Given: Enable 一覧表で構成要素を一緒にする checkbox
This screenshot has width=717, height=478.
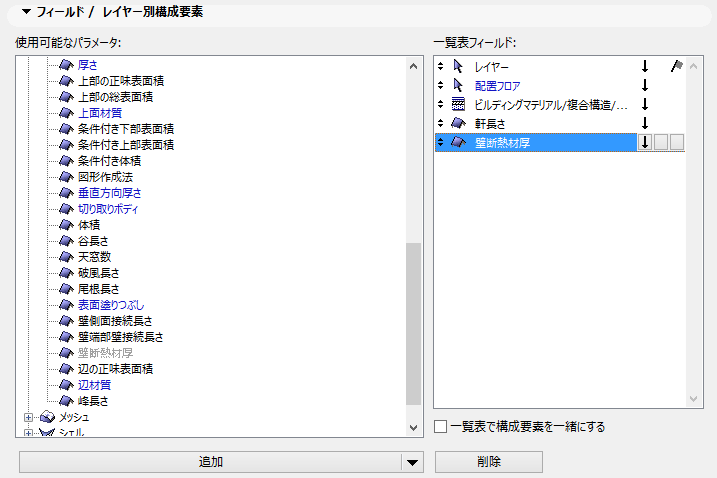Looking at the screenshot, I should coord(440,426).
